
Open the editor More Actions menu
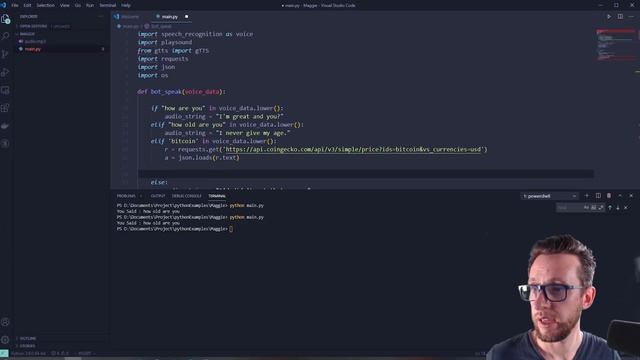point(631,17)
